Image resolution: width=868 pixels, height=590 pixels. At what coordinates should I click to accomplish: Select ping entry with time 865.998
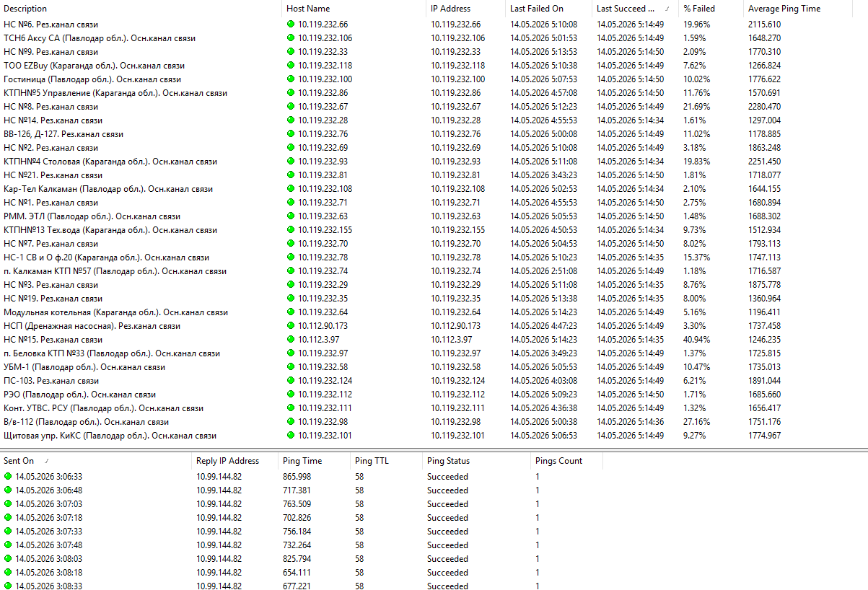pos(302,477)
